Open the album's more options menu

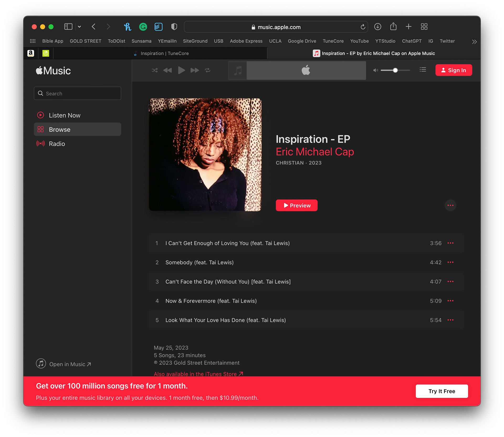(450, 205)
